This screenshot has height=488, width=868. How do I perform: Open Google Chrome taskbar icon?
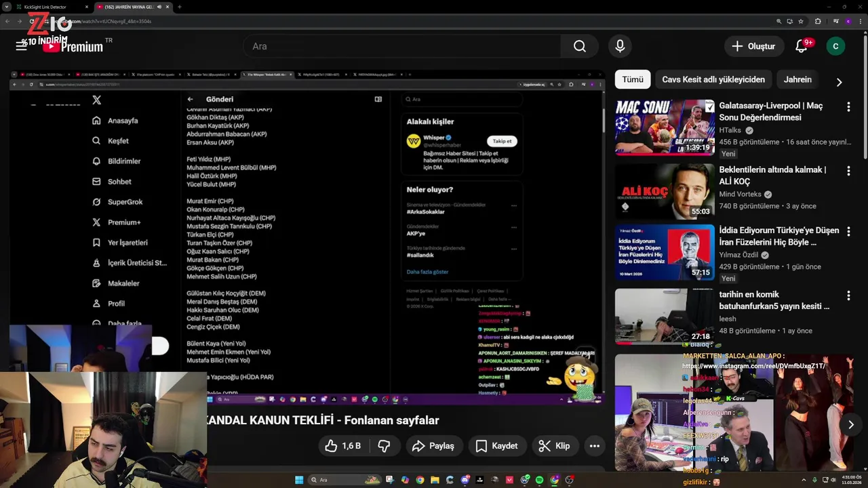(420, 480)
